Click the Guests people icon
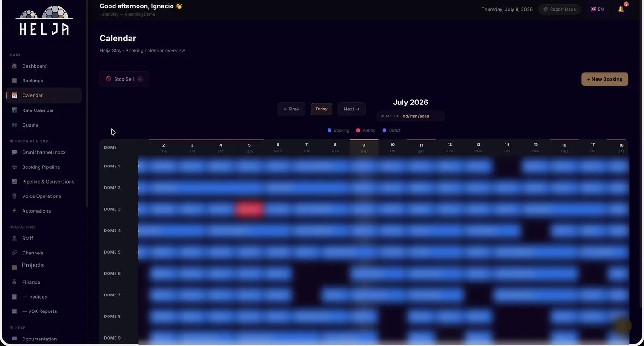 pyautogui.click(x=14, y=125)
